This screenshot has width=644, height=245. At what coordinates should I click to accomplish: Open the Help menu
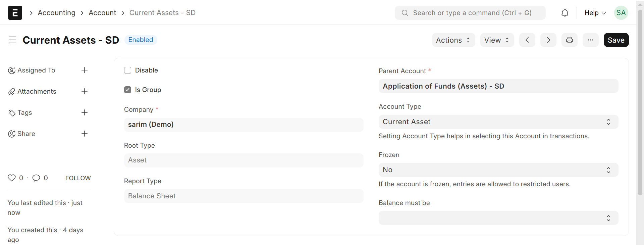click(595, 13)
